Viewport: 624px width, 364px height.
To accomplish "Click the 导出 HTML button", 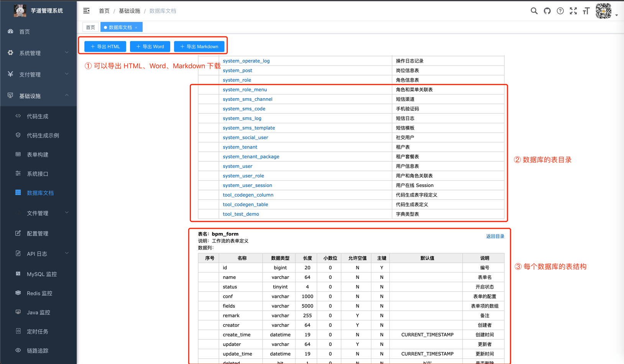I will pos(105,46).
